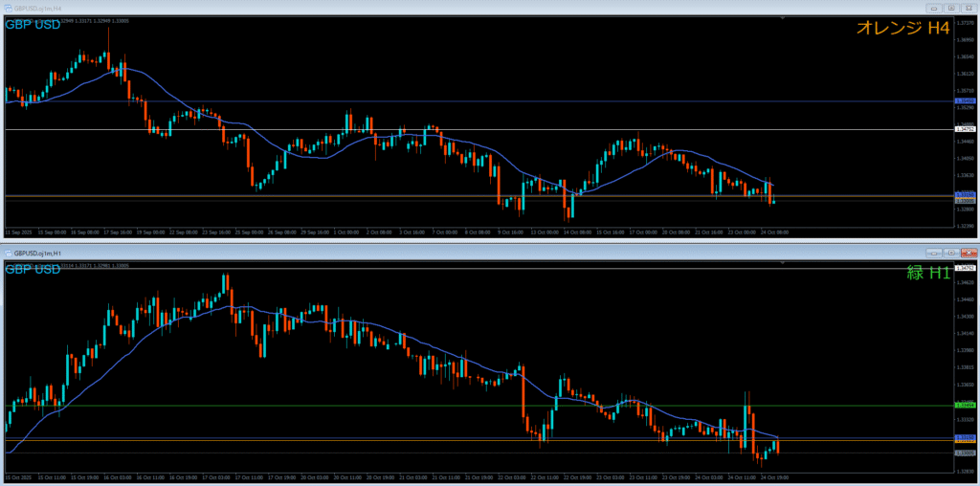The image size is (980, 486).
Task: Click the 'GBP USD' label in the H1 chart
Action: pos(33,270)
